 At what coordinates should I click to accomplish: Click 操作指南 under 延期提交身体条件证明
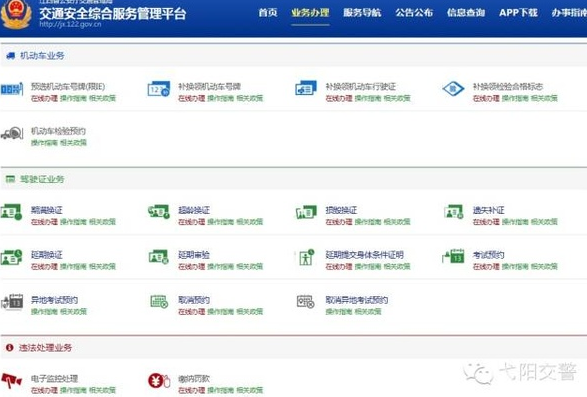point(368,267)
